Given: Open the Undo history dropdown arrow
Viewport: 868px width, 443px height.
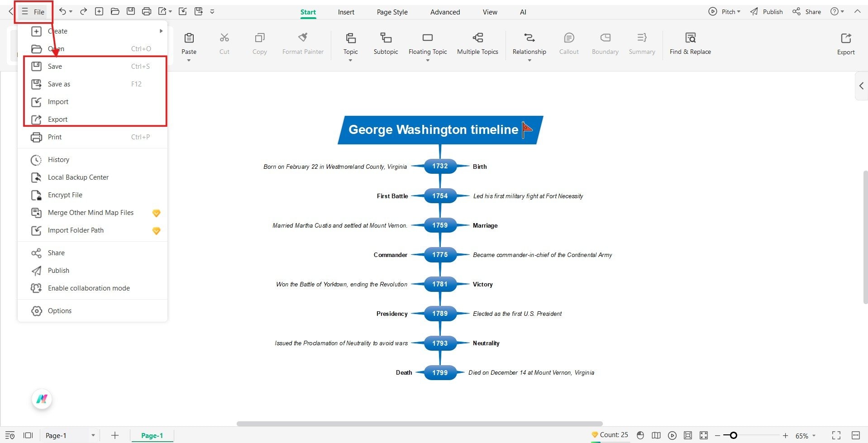Looking at the screenshot, I should (71, 12).
